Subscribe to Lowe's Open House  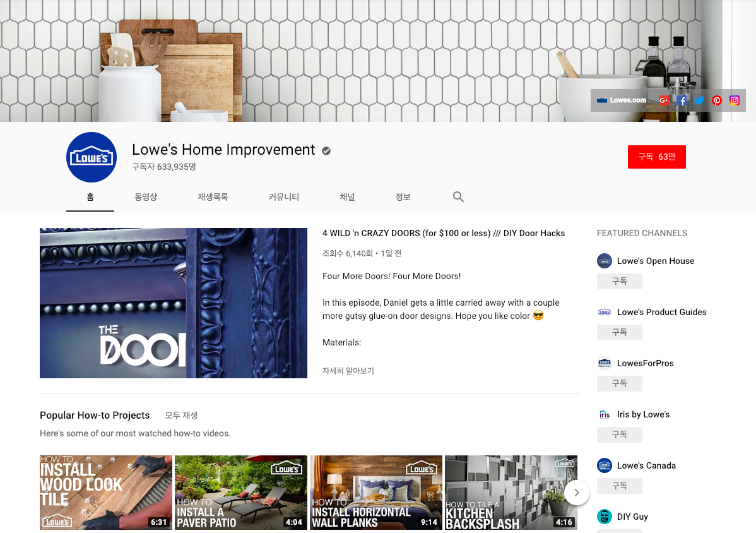click(620, 281)
